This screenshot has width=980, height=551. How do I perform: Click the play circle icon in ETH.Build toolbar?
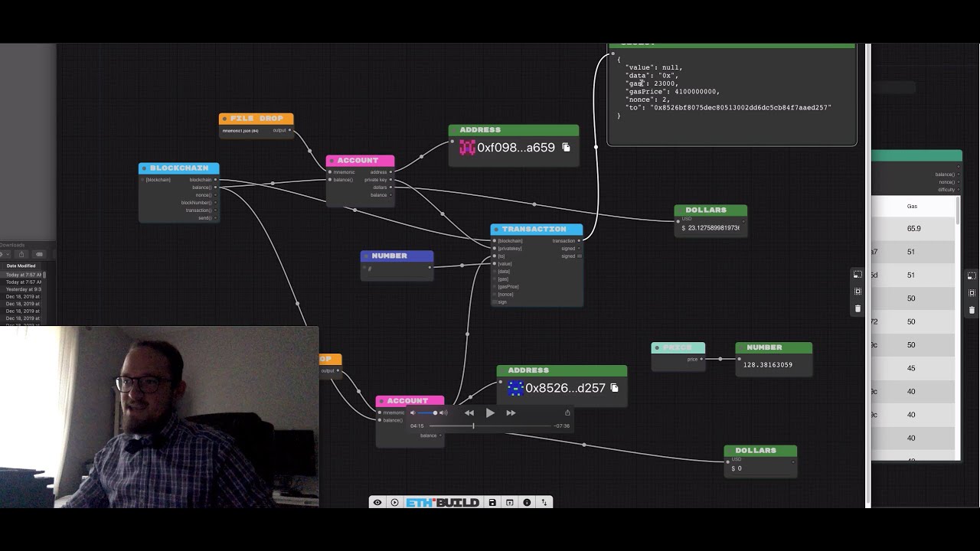pyautogui.click(x=394, y=503)
